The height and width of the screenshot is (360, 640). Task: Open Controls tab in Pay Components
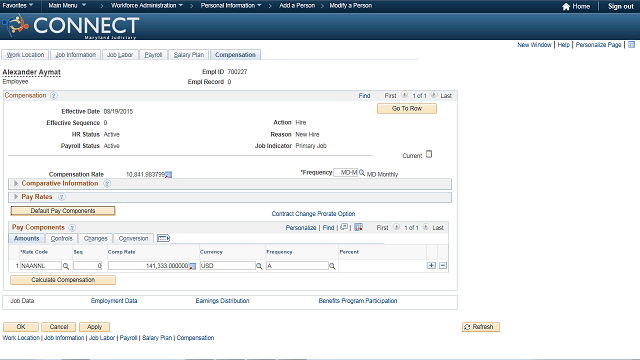pos(62,238)
